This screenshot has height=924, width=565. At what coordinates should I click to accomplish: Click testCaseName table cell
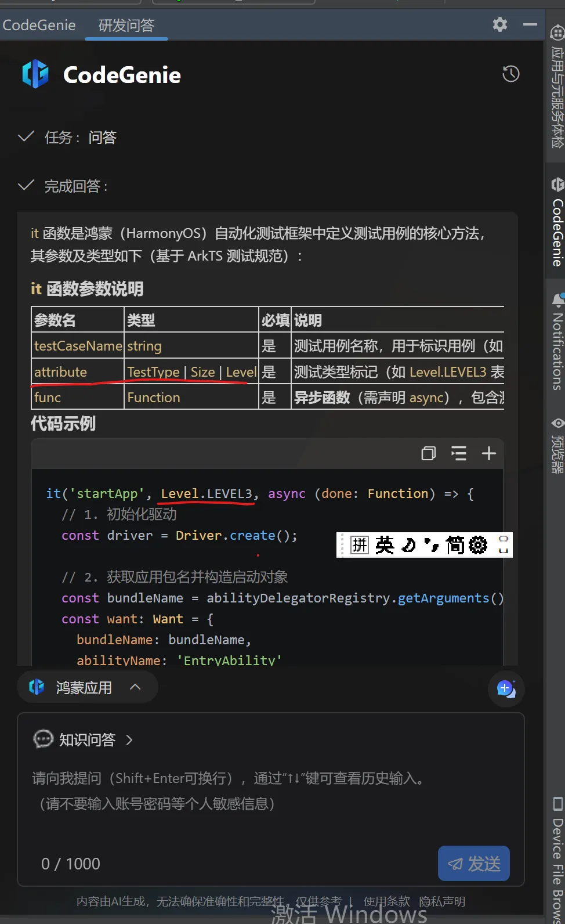78,345
